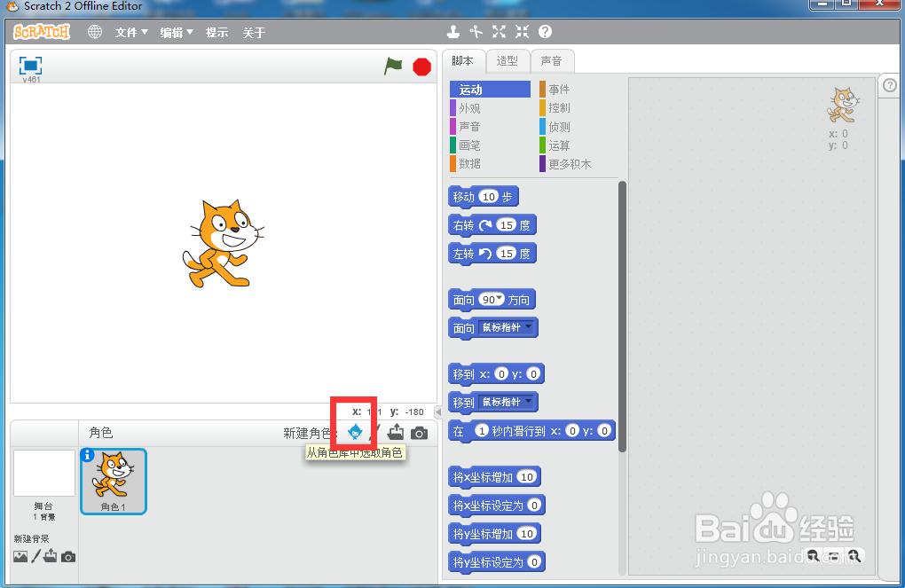Zoom out the scripts area
The width and height of the screenshot is (905, 588).
click(x=813, y=556)
